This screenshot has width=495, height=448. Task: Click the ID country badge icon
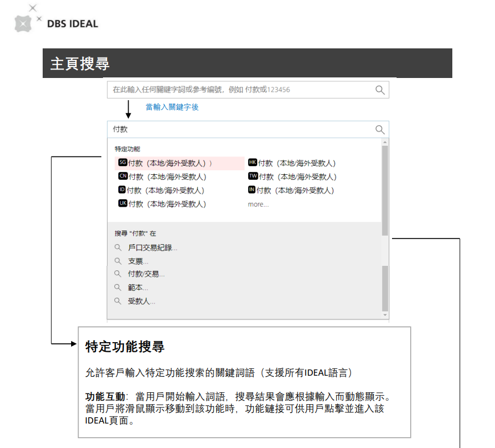[122, 190]
